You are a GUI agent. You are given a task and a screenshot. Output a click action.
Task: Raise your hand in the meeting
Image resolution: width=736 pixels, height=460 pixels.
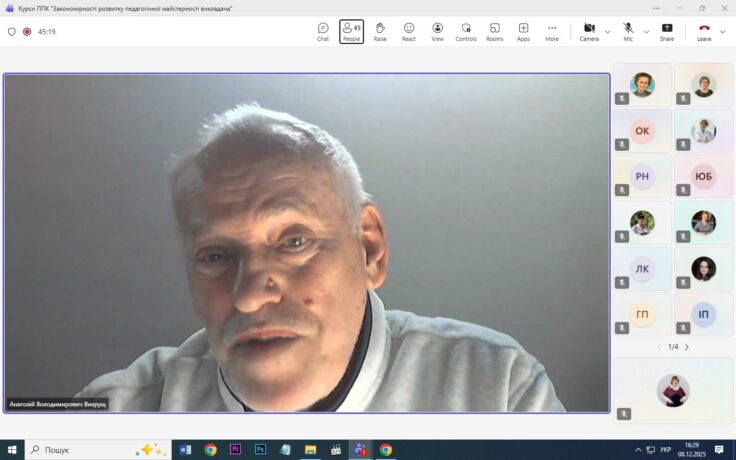[x=380, y=31]
